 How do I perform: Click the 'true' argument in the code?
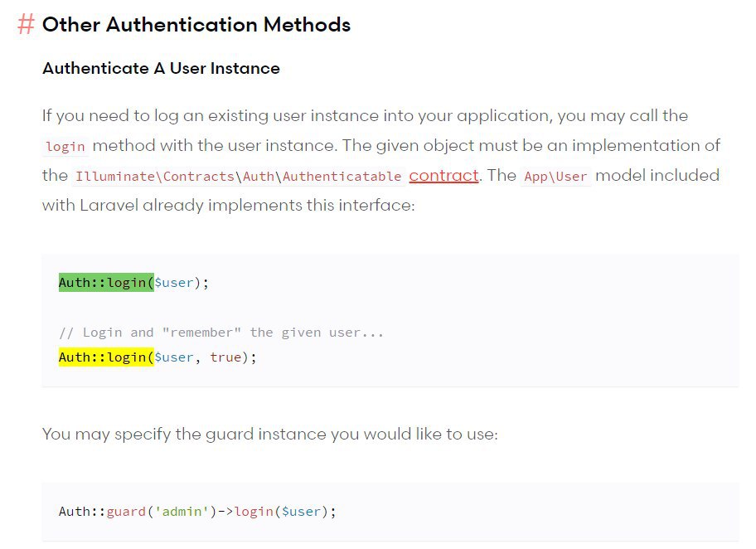[225, 357]
